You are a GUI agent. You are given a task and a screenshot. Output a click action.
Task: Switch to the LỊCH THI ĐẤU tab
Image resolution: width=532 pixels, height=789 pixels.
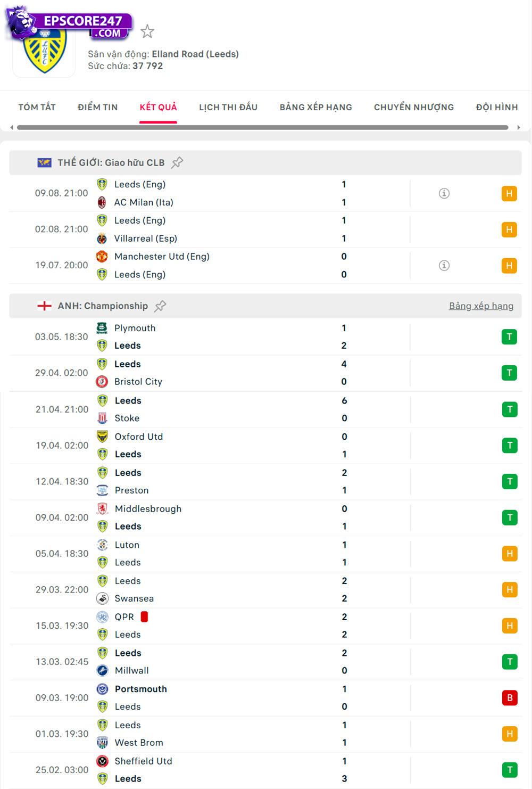coord(227,107)
